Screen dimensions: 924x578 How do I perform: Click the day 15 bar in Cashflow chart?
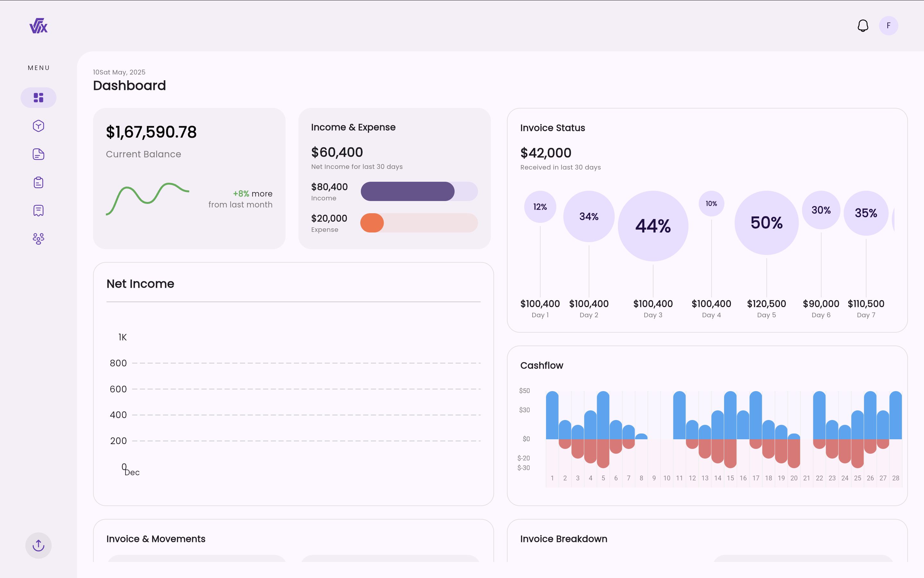coord(730,430)
